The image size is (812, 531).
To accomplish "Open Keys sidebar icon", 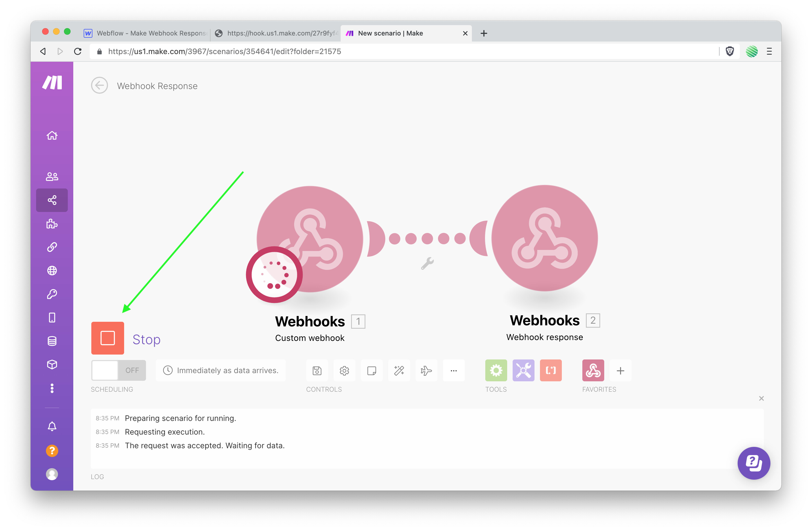I will [52, 294].
